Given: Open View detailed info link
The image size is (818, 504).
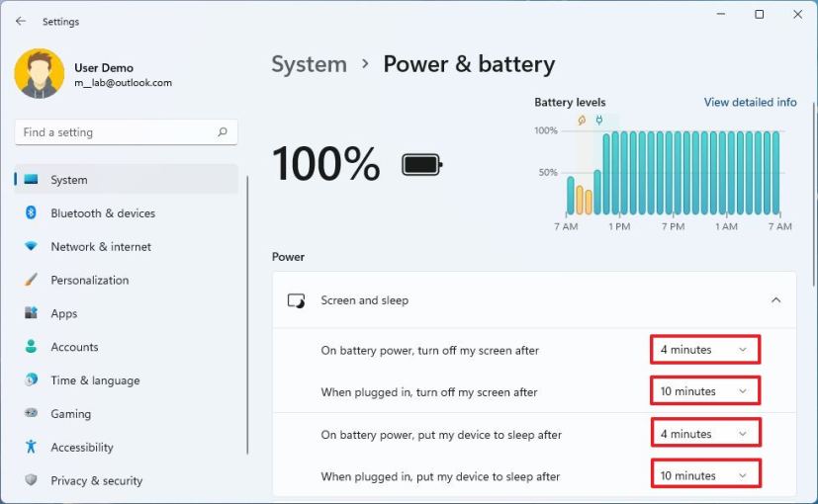Looking at the screenshot, I should (750, 102).
